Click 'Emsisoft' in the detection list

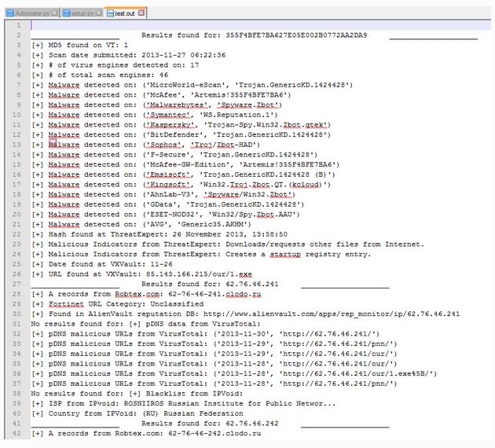(167, 174)
